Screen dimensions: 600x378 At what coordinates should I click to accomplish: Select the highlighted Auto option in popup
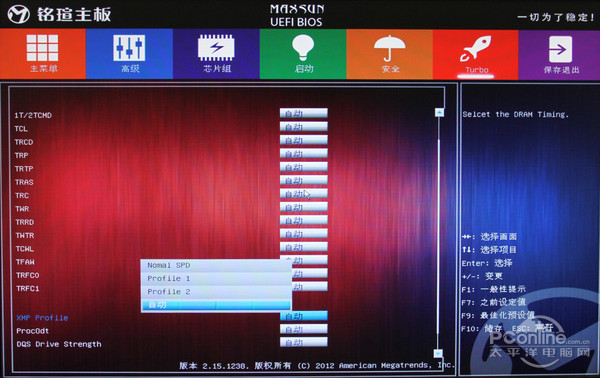[x=216, y=305]
